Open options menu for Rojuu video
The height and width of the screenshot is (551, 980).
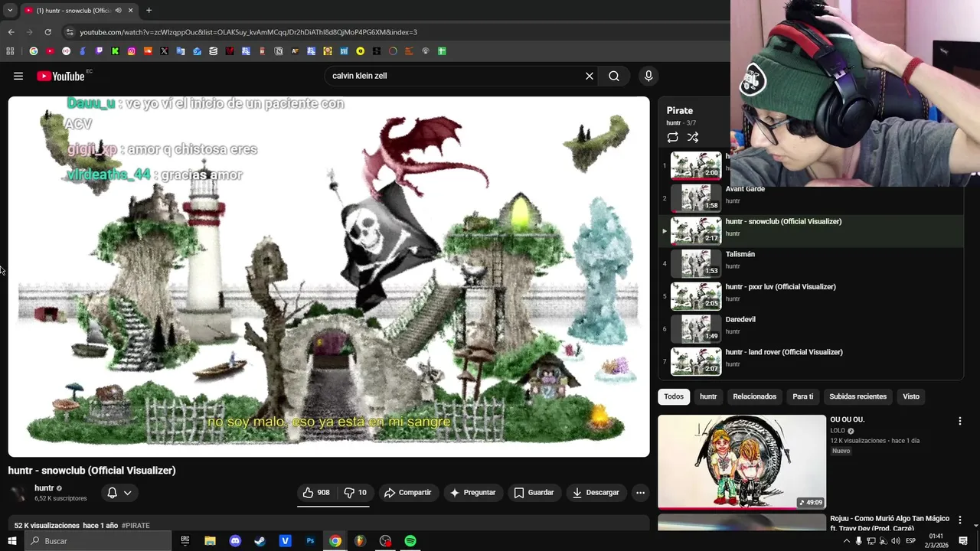(959, 520)
